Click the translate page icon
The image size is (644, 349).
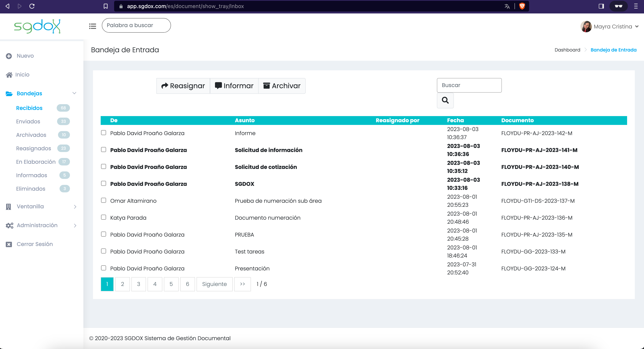(x=507, y=6)
